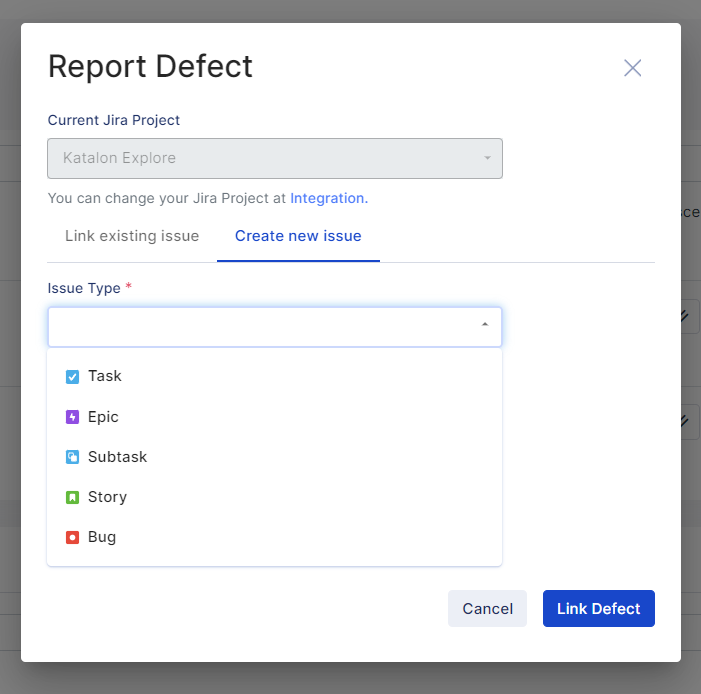The height and width of the screenshot is (694, 701).
Task: Click the red Bug icon
Action: (72, 537)
